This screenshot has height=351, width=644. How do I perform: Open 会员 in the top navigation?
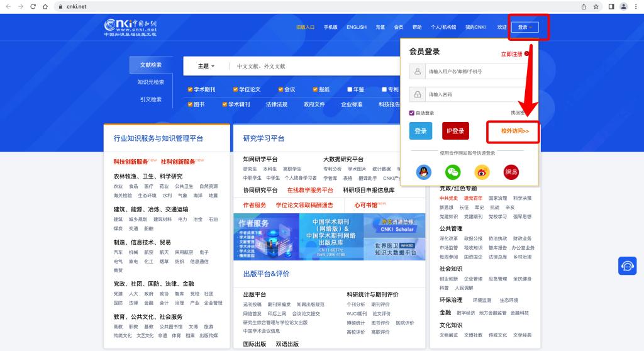click(x=398, y=27)
